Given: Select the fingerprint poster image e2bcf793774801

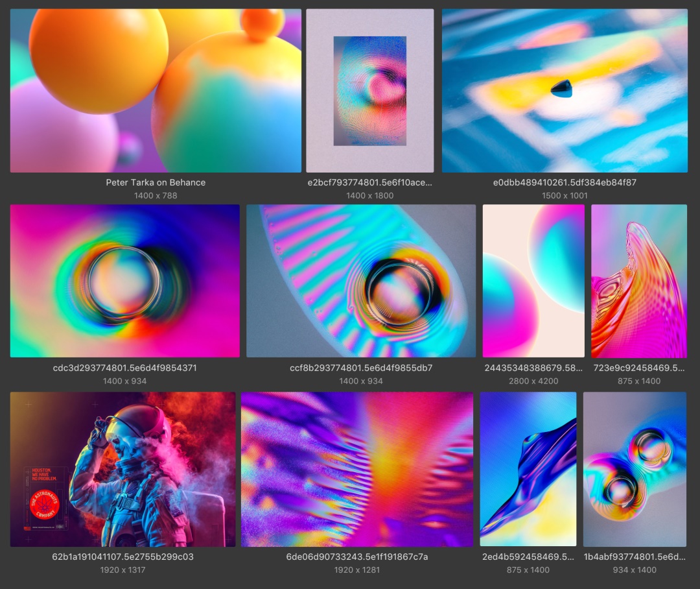Looking at the screenshot, I should click(369, 91).
